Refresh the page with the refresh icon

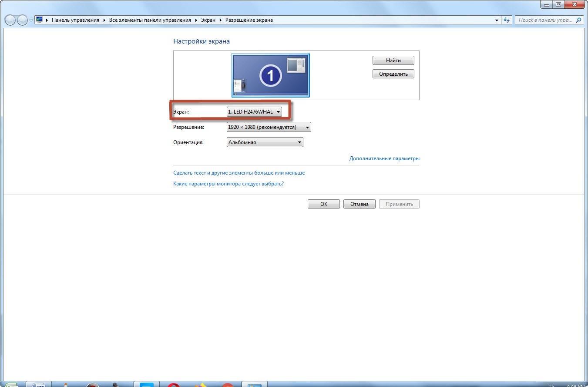click(x=507, y=20)
